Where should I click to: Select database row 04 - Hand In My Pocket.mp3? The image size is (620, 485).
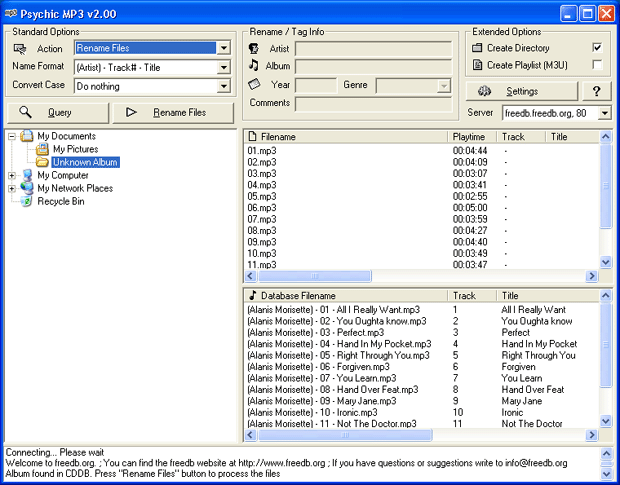[422, 343]
